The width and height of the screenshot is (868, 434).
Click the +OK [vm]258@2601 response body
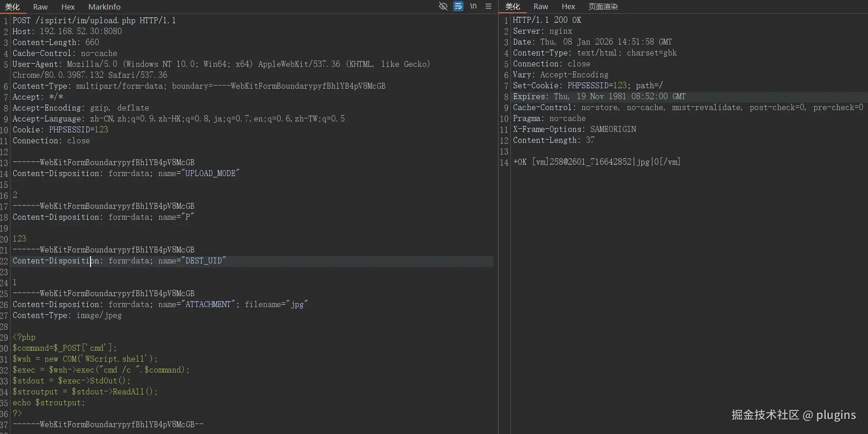[597, 162]
